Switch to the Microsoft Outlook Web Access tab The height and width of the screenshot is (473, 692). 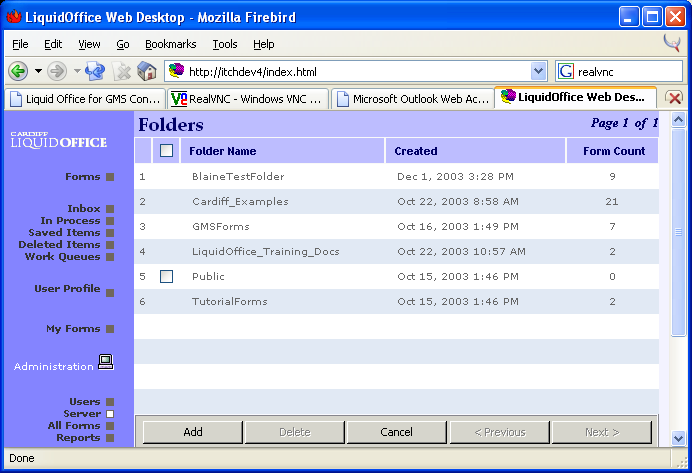click(412, 99)
